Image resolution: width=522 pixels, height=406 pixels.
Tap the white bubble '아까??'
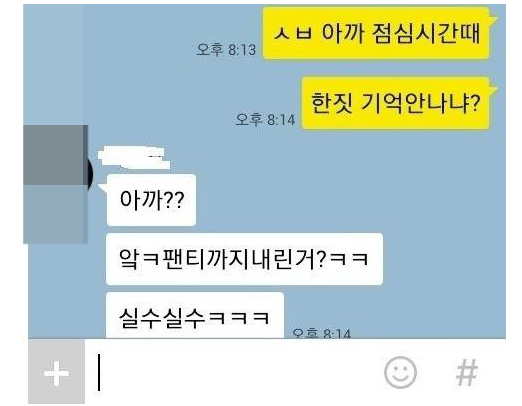coord(151,200)
